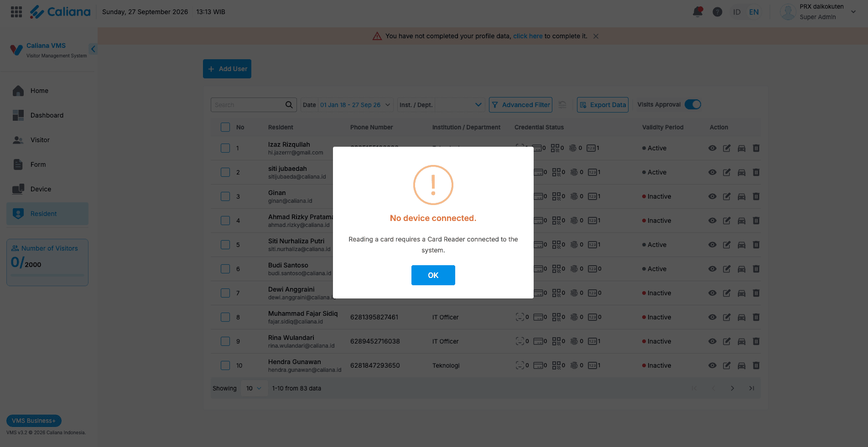Edit resident siti jubaedah
Image resolution: width=868 pixels, height=447 pixels.
pos(727,172)
